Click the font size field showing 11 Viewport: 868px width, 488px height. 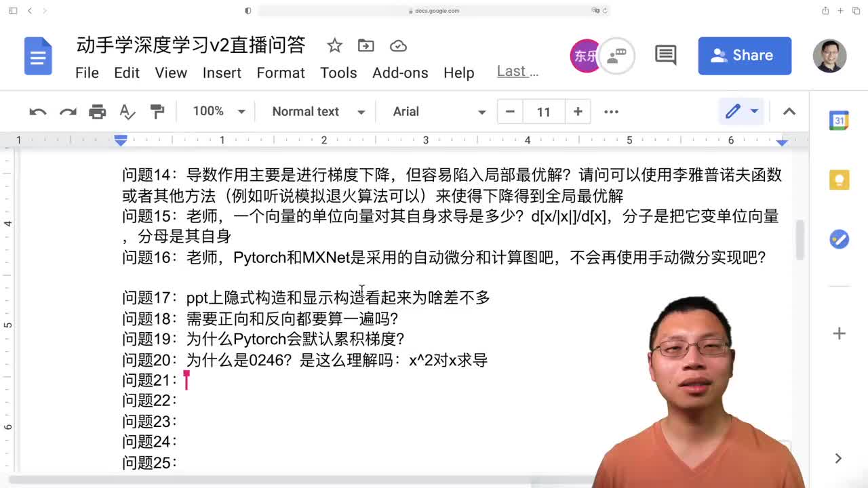pyautogui.click(x=544, y=112)
